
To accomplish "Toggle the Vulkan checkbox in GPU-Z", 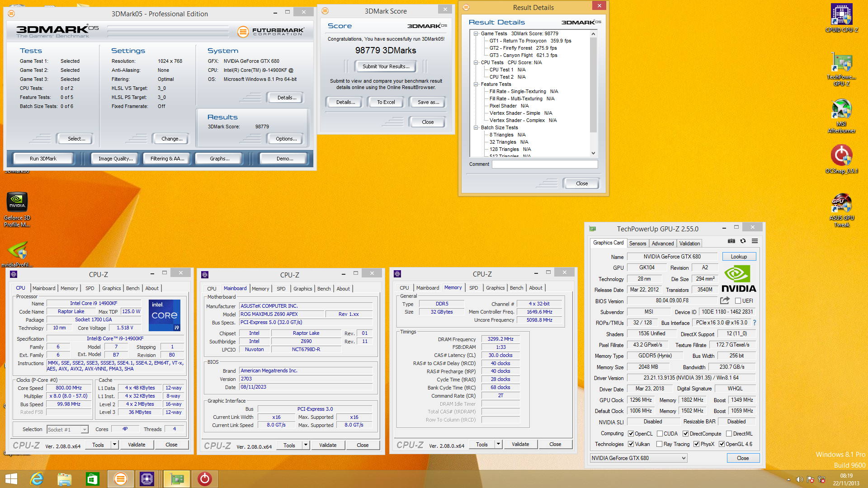I will (x=631, y=444).
